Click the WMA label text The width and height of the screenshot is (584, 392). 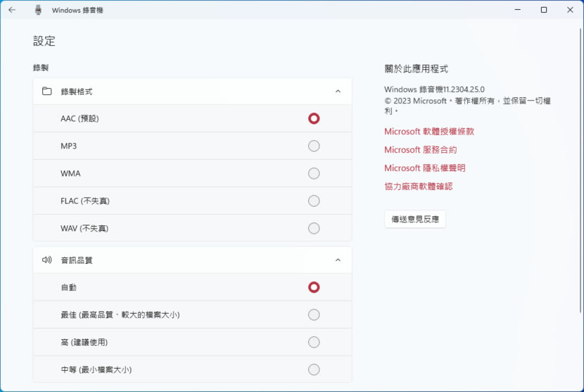[70, 173]
